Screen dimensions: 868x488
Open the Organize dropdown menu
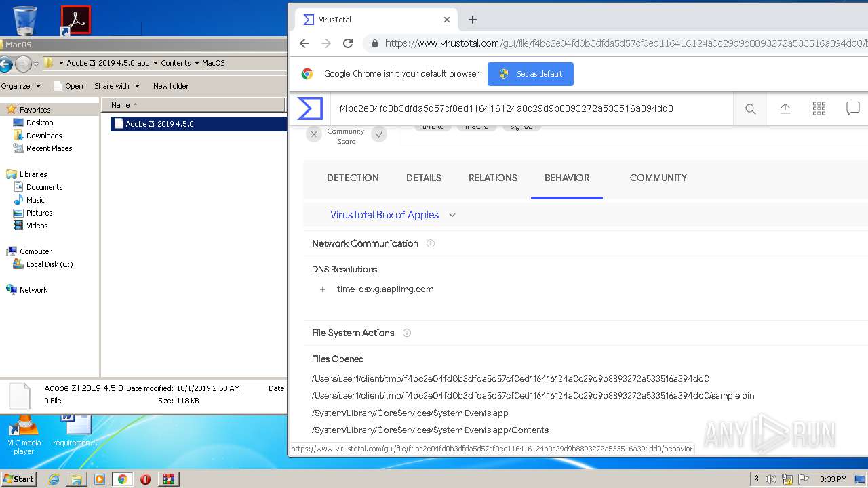pyautogui.click(x=21, y=86)
